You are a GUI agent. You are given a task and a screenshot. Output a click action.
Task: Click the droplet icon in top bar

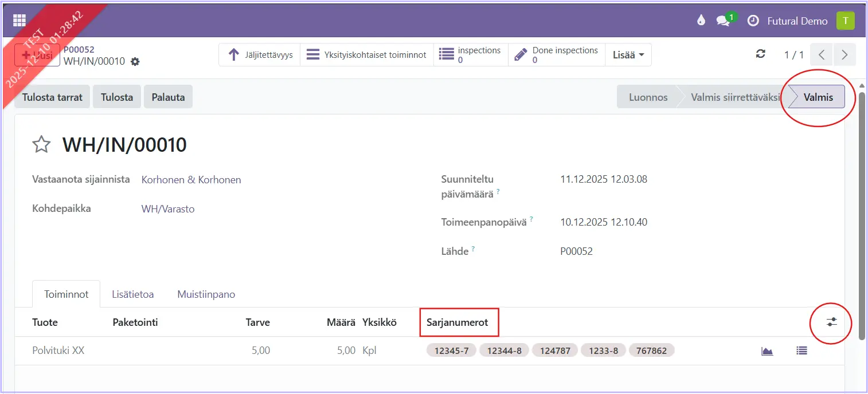(701, 21)
